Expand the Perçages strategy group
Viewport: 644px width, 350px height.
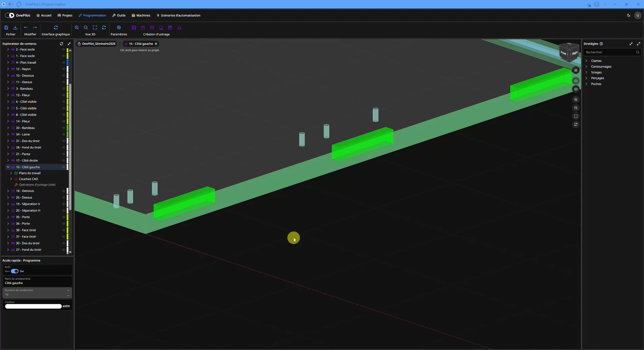tap(586, 78)
